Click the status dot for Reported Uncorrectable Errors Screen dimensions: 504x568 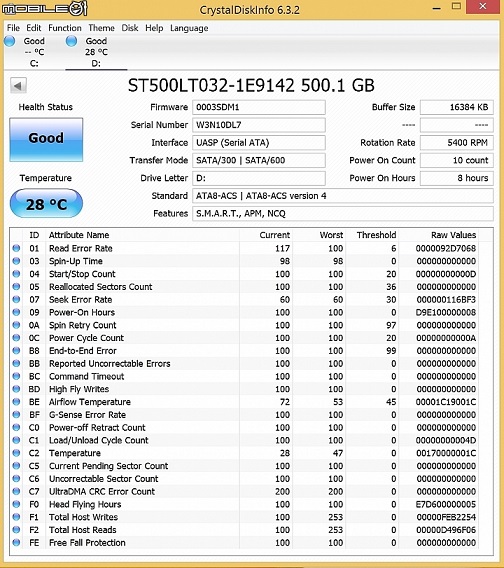(16, 363)
